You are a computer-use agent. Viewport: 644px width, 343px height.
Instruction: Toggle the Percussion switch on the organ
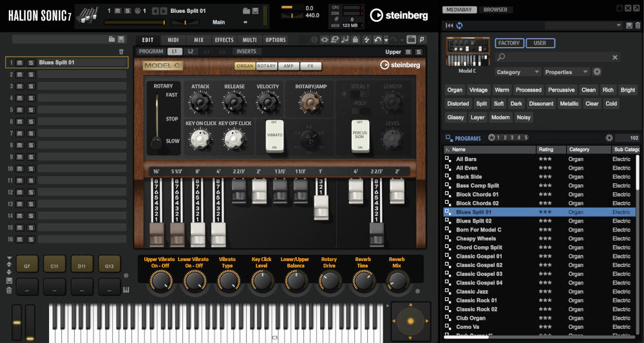click(x=360, y=136)
